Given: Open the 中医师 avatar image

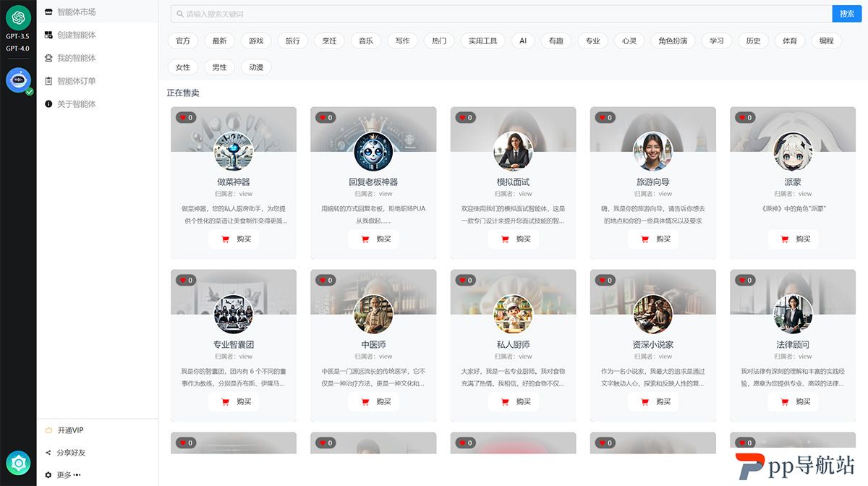Looking at the screenshot, I should coord(373,314).
